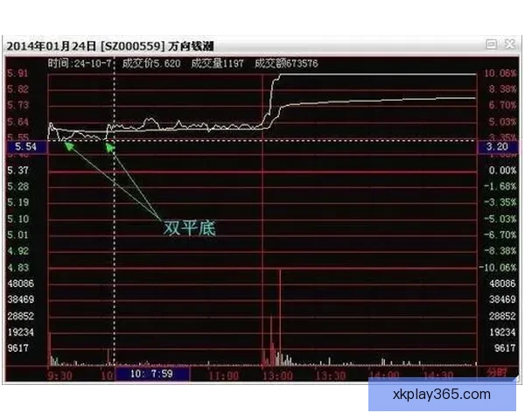
Task: Click the -6.70% percentage axis label
Action: pos(500,234)
